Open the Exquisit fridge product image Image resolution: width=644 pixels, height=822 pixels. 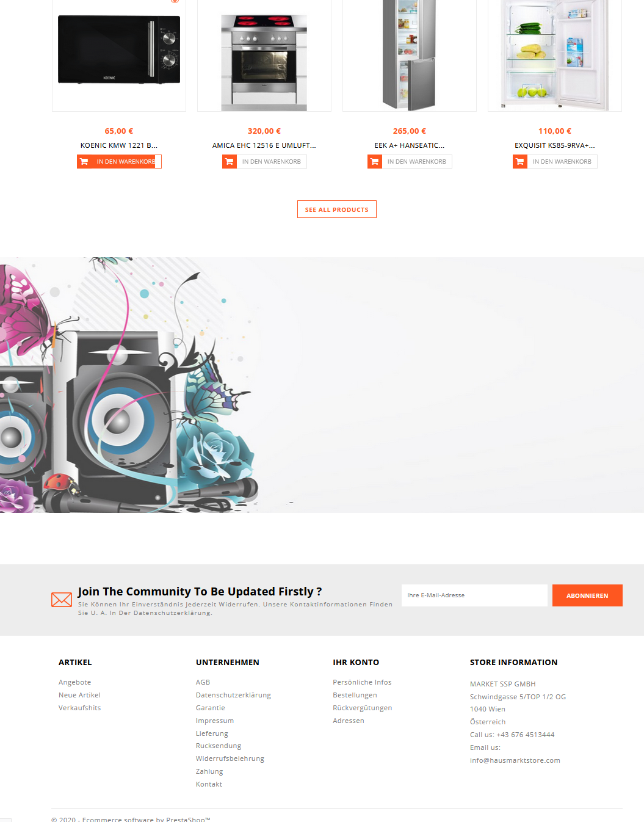(x=555, y=55)
